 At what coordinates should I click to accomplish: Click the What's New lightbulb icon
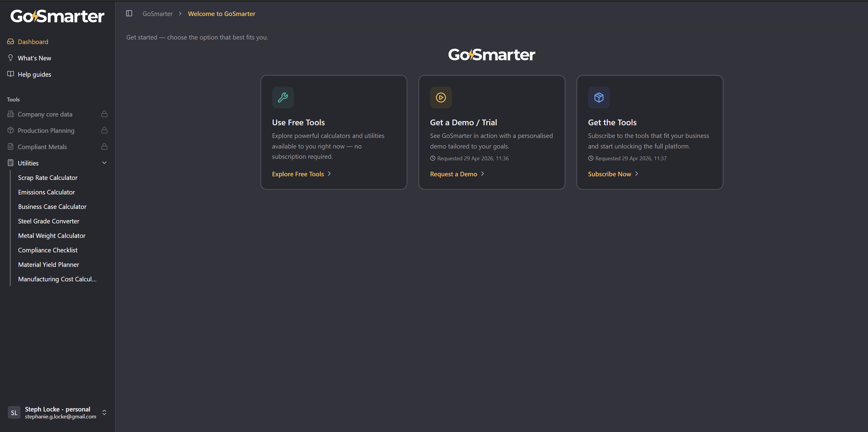11,58
